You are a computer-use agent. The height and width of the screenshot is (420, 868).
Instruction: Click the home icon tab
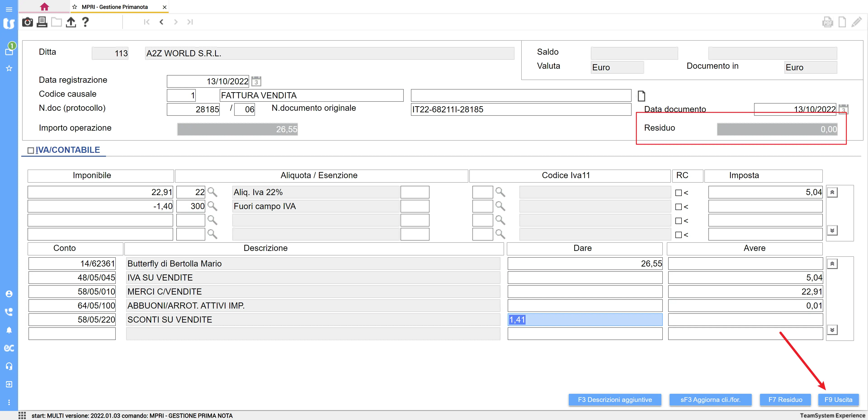(x=44, y=7)
